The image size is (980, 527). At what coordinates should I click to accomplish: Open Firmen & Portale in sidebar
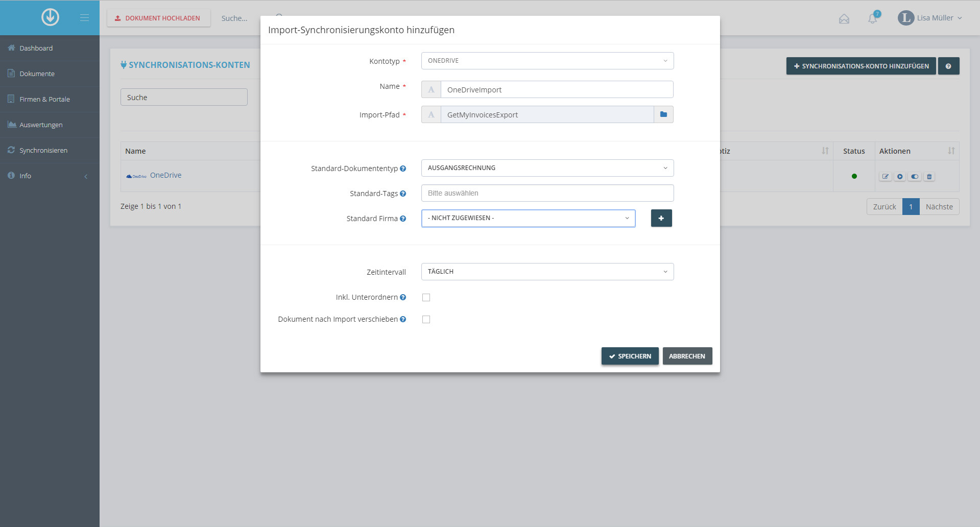click(x=50, y=99)
